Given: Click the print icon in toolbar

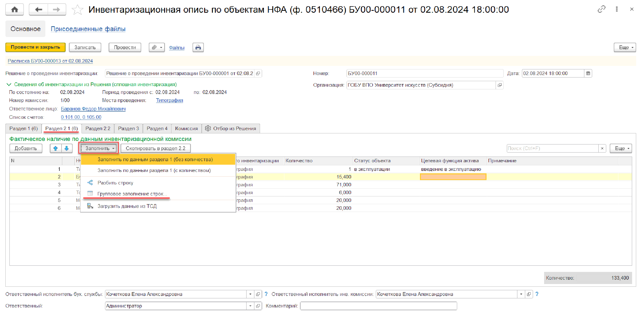Looking at the screenshot, I should point(198,48).
